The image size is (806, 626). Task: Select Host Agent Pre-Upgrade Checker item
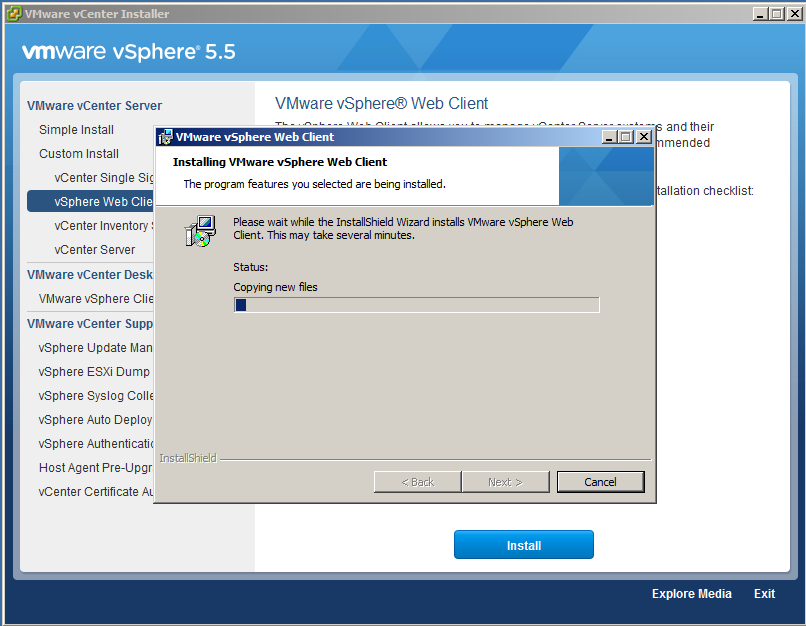pos(96,468)
